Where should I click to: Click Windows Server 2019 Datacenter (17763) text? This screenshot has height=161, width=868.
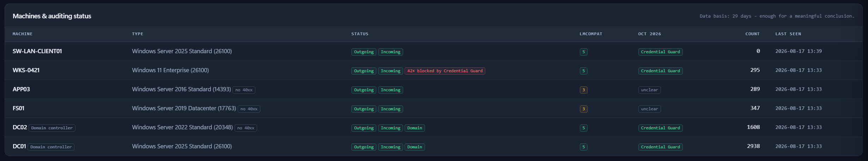click(x=184, y=108)
